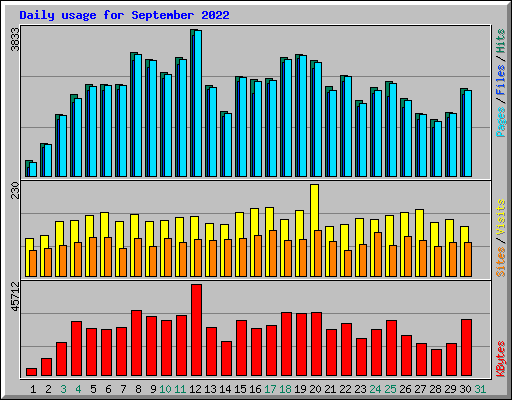Click day label 27 on the axis
This screenshot has height=400, width=512.
pyautogui.click(x=420, y=389)
